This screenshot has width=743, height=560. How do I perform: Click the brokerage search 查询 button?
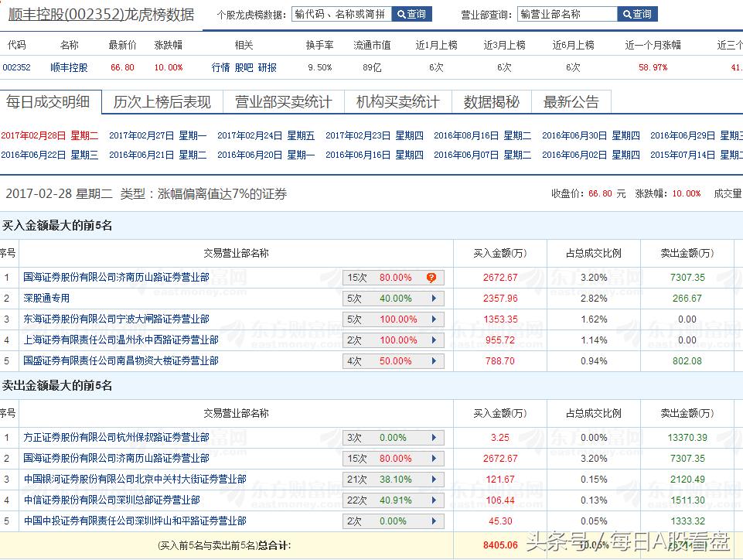pos(638,14)
